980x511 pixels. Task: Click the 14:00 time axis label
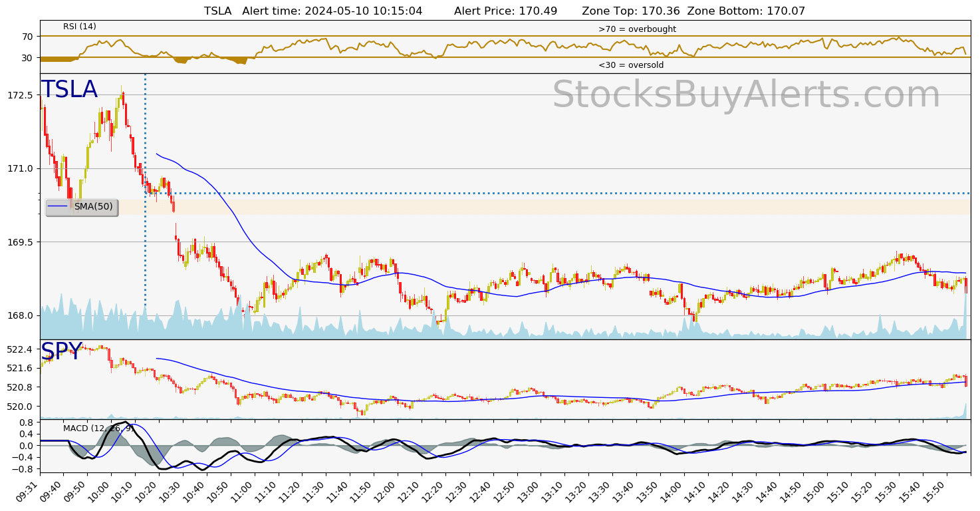click(x=673, y=491)
